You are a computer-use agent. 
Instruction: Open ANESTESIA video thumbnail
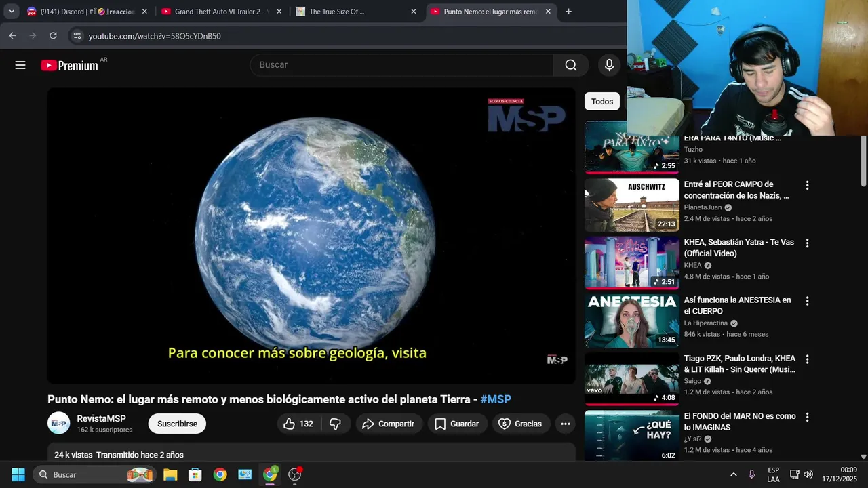632,321
